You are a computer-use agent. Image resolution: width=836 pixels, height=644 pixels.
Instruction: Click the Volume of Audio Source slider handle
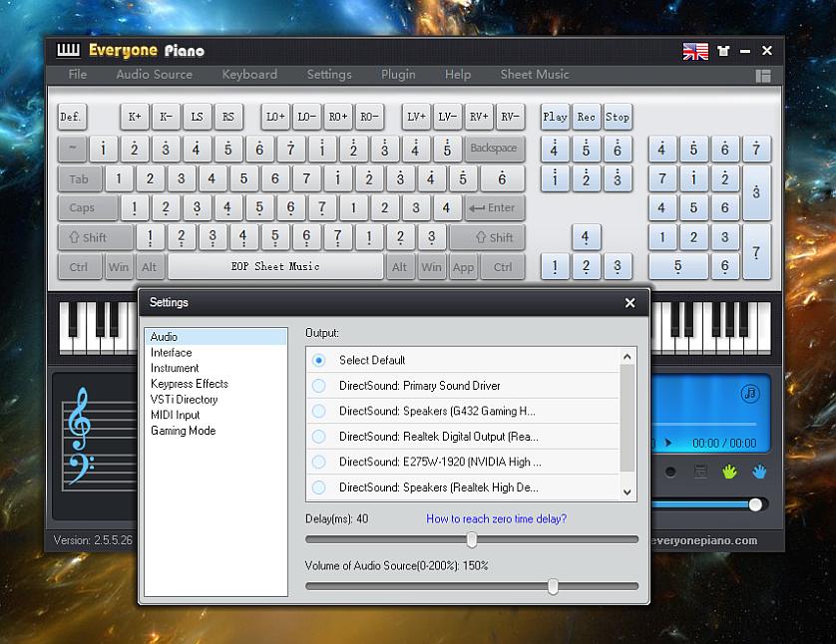[x=553, y=586]
